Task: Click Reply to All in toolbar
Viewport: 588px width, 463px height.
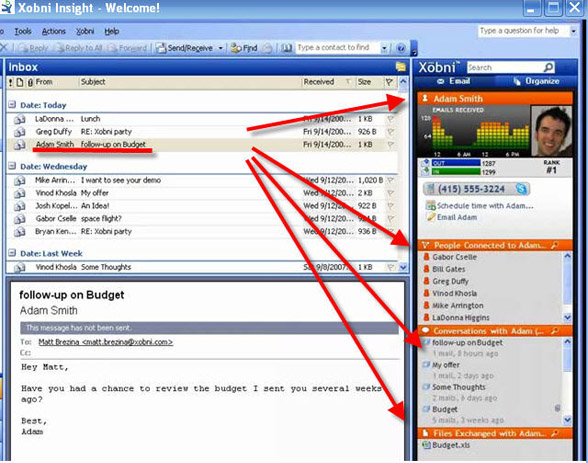Action: (78, 48)
